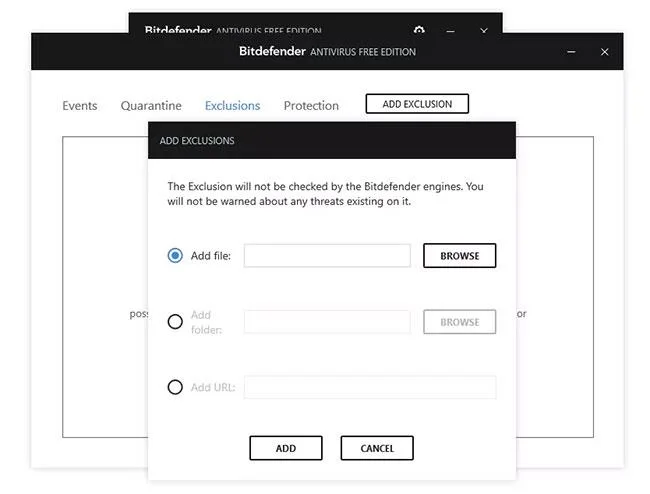Switch to the Events tab
Screen dimensions: 650x494
pos(80,106)
